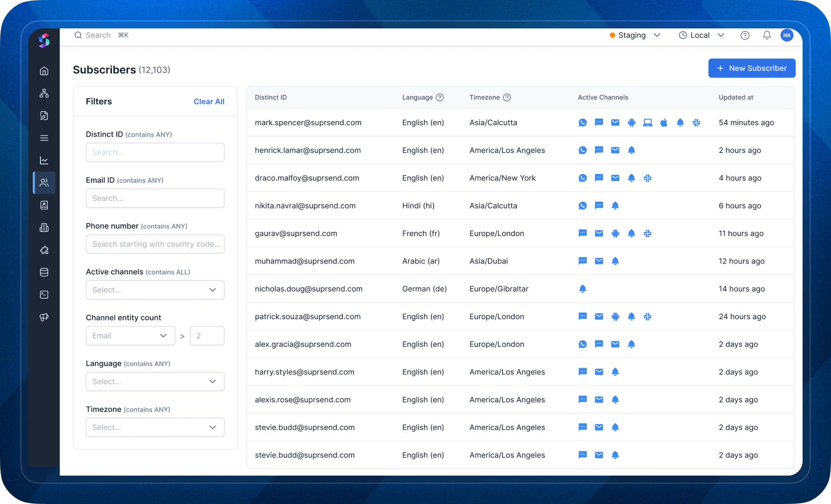Viewport: 831px width, 504px height.
Task: Click the help question mark in the top bar
Action: [x=745, y=35]
